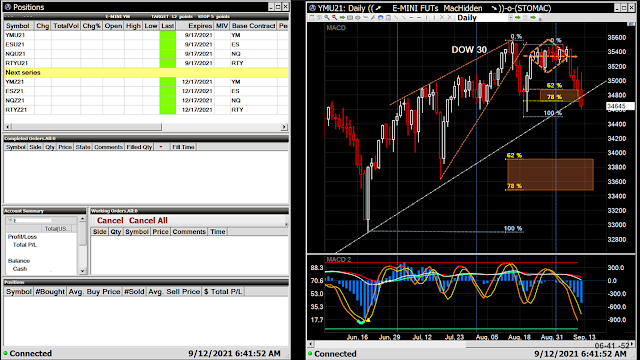This screenshot has width=640, height=360.
Task: Click the TotalVol column header
Action: tap(66, 26)
